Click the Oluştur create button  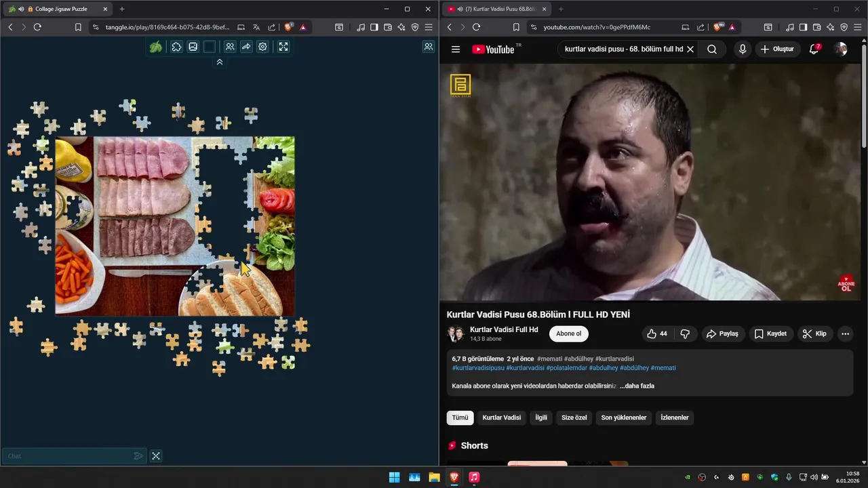click(777, 49)
